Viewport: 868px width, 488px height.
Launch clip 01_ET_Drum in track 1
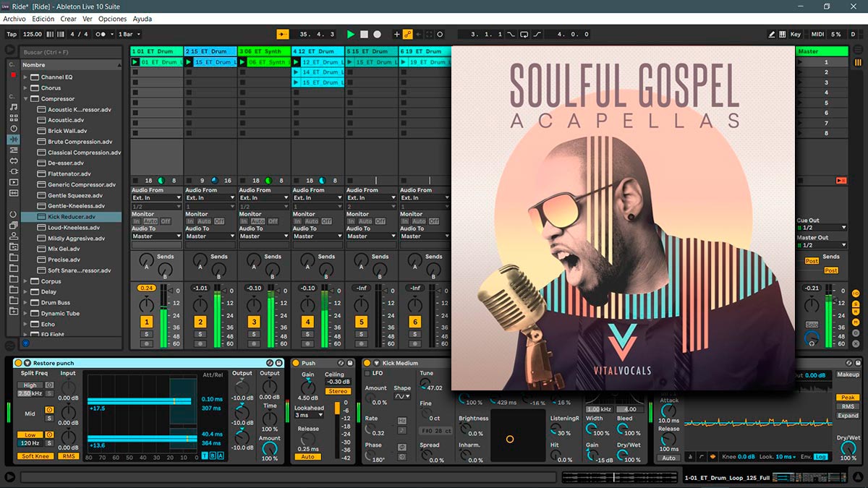point(135,62)
